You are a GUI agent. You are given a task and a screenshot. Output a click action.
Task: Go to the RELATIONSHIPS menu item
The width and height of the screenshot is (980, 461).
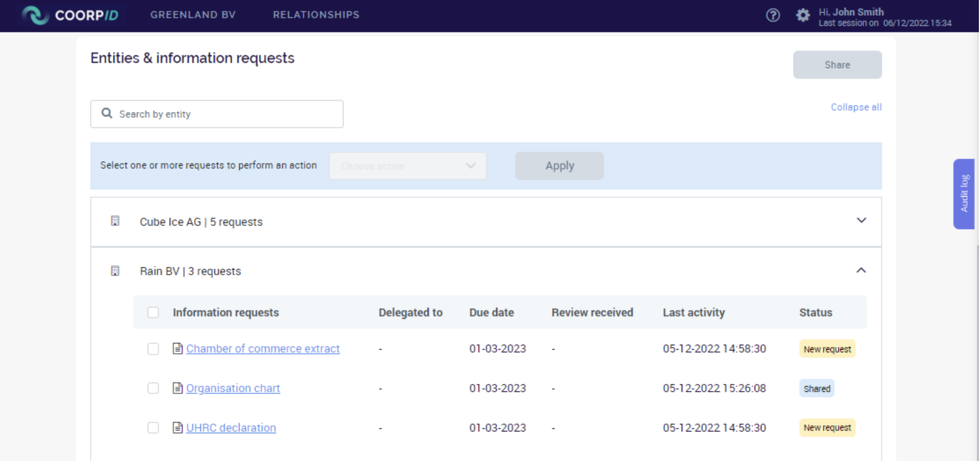pos(316,15)
